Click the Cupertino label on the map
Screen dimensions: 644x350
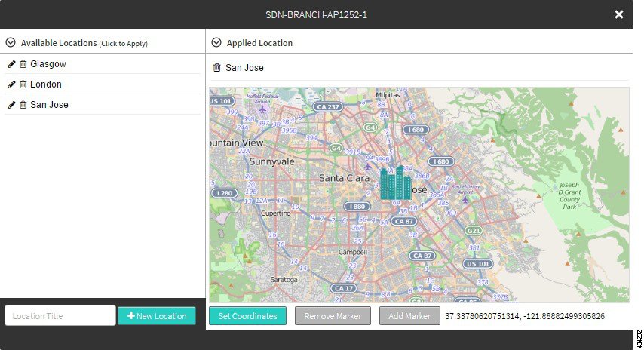click(x=276, y=213)
